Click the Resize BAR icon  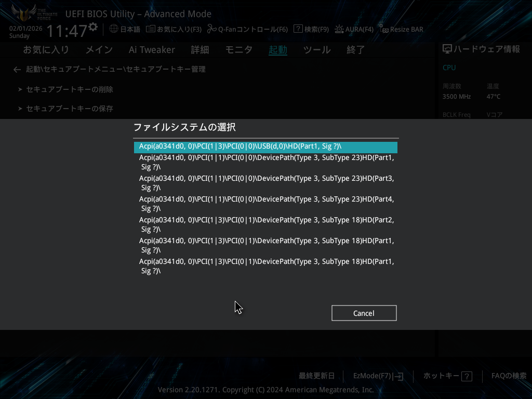point(383,29)
